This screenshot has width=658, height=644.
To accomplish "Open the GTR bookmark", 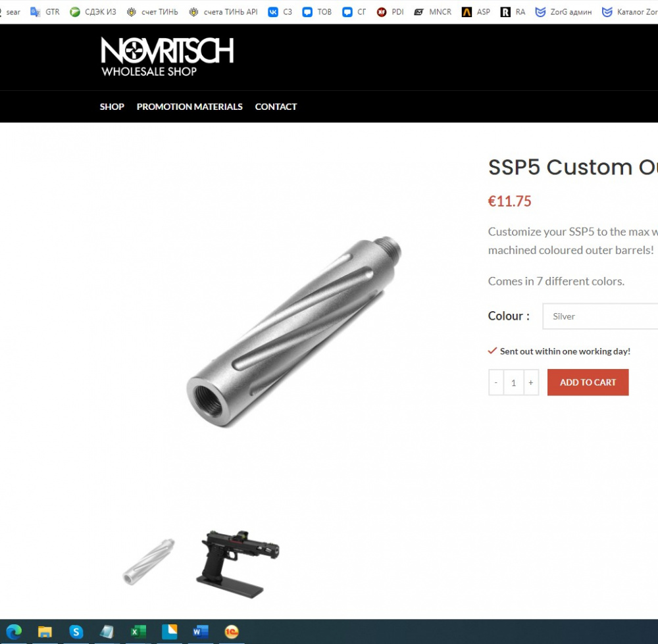I will coord(45,12).
